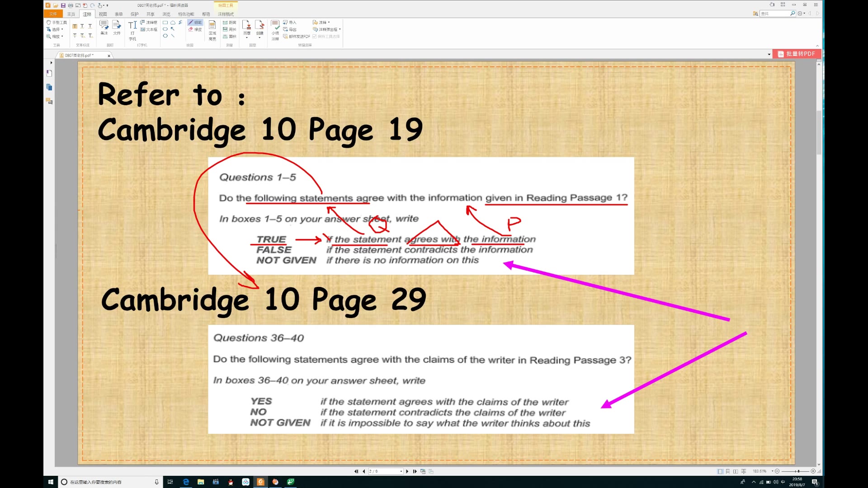The height and width of the screenshot is (488, 868).
Task: Select the Hand tool (手型工具)
Action: (57, 22)
